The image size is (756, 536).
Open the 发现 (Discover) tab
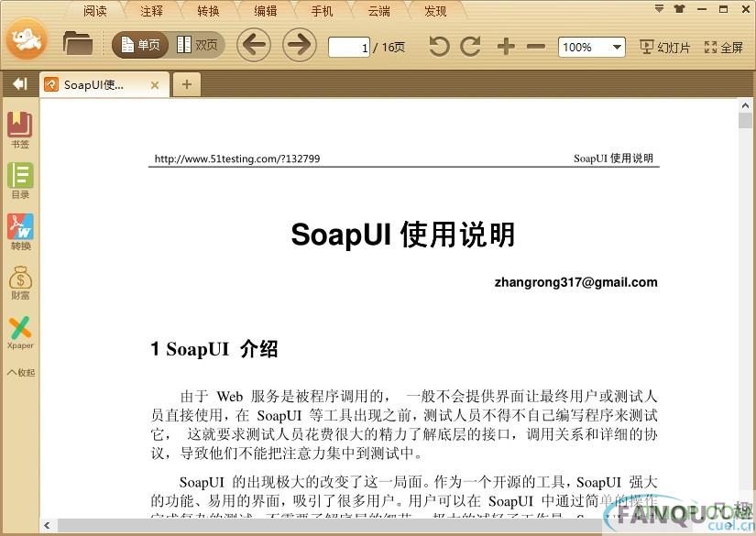(x=435, y=11)
